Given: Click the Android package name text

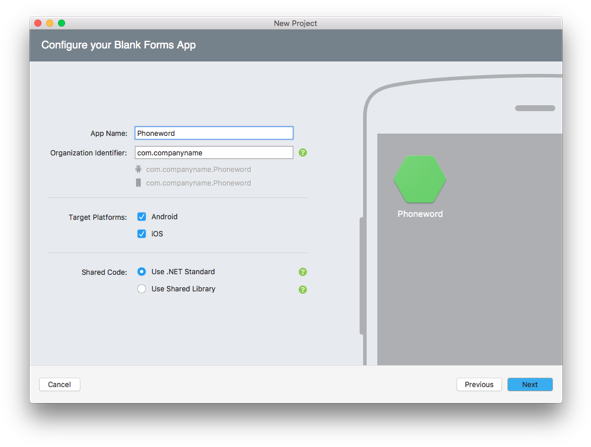Looking at the screenshot, I should pyautogui.click(x=198, y=170).
